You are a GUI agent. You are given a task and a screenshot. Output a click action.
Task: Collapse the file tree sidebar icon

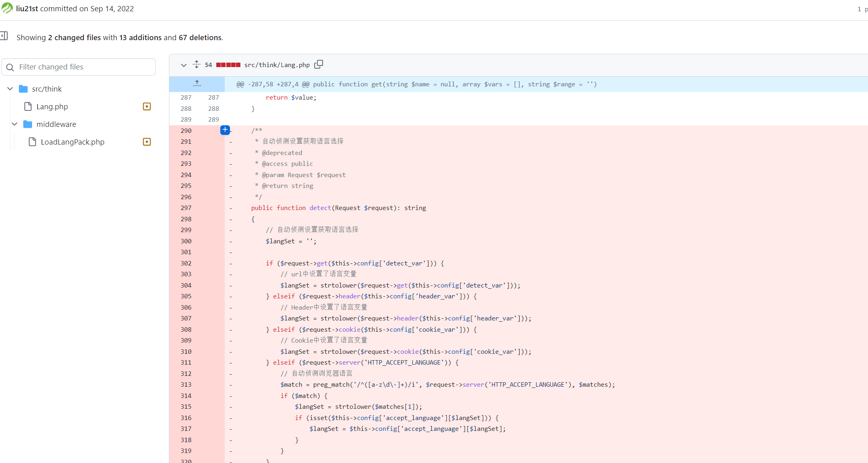pos(4,36)
